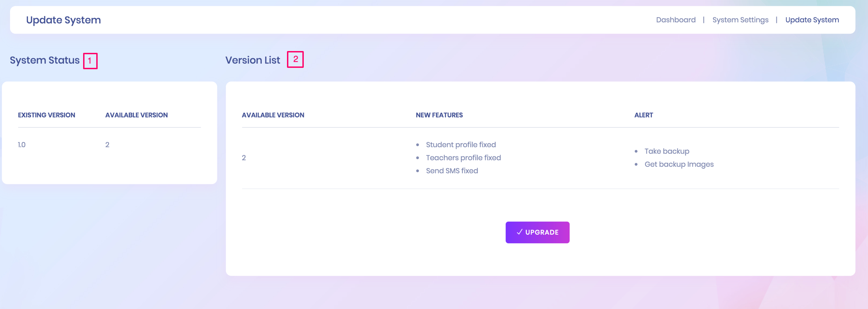Viewport: 868px width, 309px height.
Task: Select the Version List heading
Action: pyautogui.click(x=252, y=60)
